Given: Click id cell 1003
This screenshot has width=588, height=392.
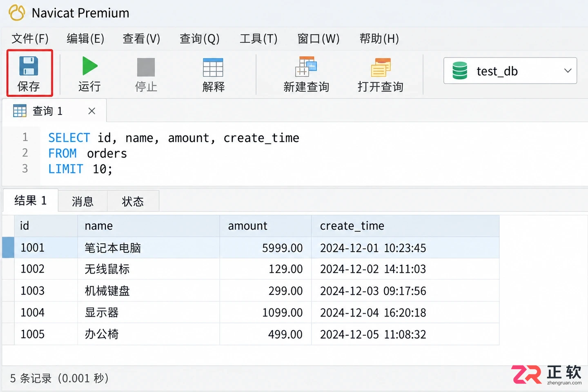Looking at the screenshot, I should point(46,291).
